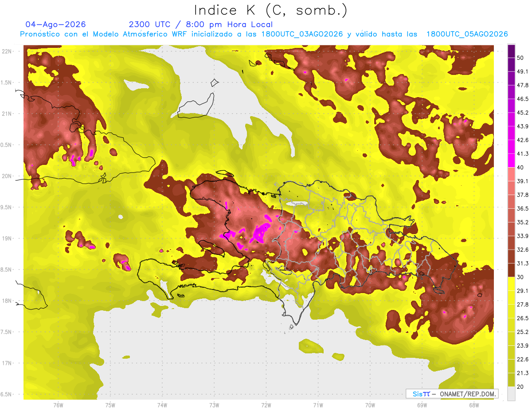Click the longitude axis label "76W"

(58, 405)
